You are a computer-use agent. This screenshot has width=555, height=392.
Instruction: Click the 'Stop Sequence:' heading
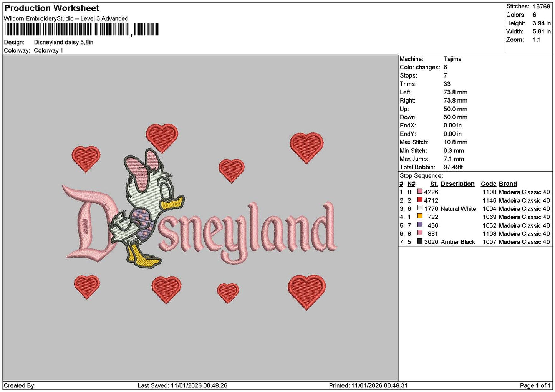pos(421,176)
